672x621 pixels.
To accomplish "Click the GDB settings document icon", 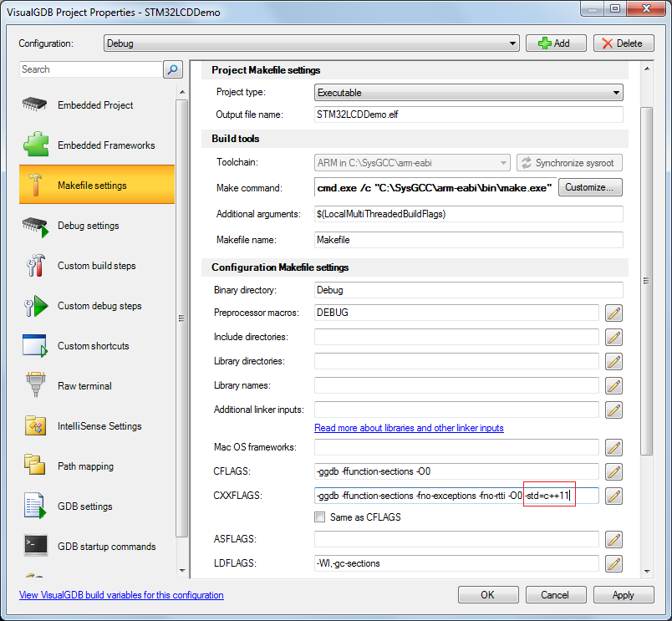I will click(35, 506).
